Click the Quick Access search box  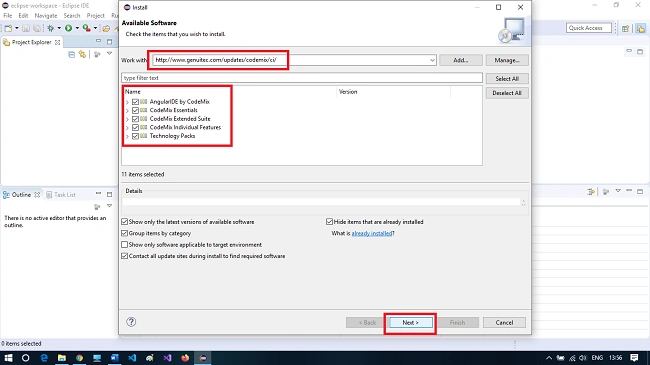[x=589, y=28]
